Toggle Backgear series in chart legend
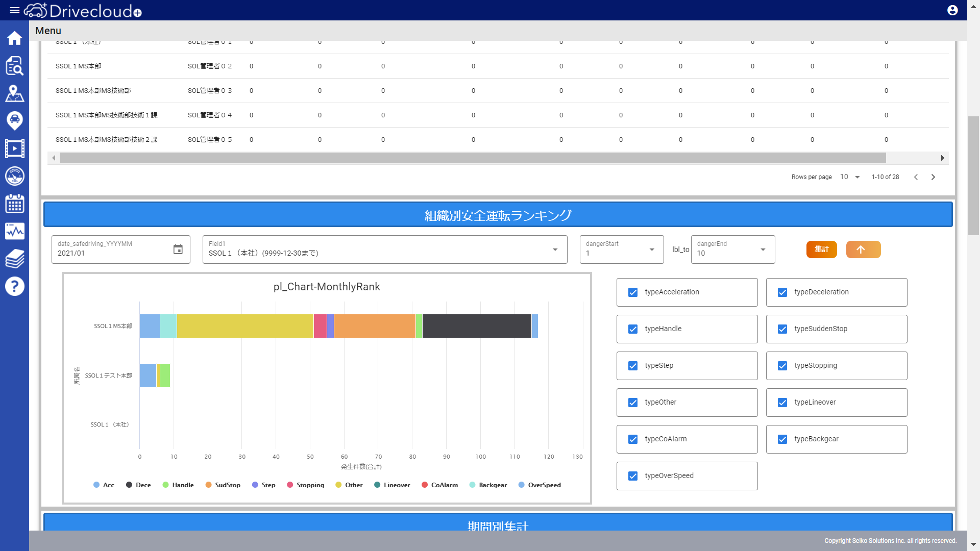Image resolution: width=980 pixels, height=551 pixels. 488,485
